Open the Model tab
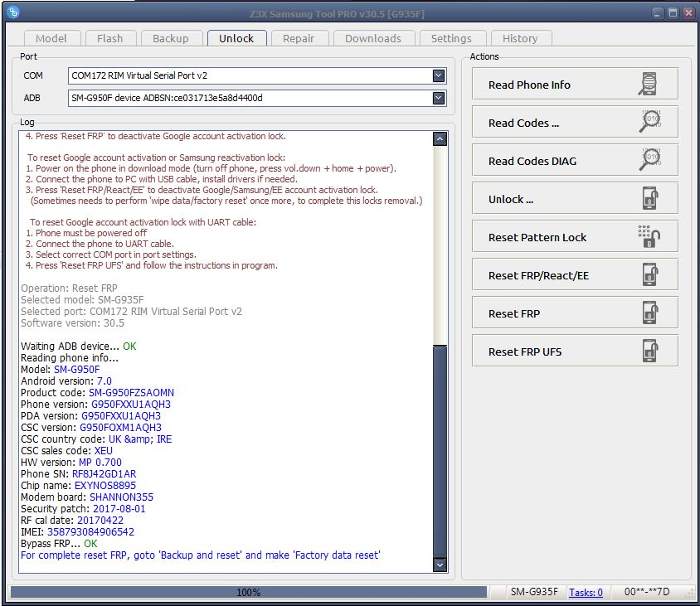Viewport: 700px width, 606px height. pyautogui.click(x=51, y=38)
